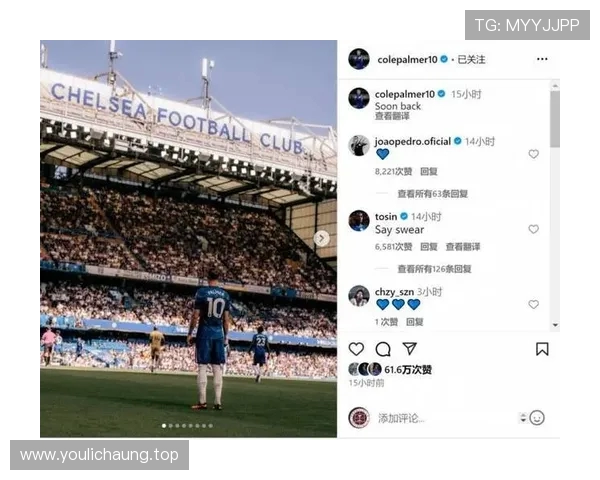This screenshot has width=600, height=480.
Task: Jump to the second carousel dot indicator
Action: (171, 426)
